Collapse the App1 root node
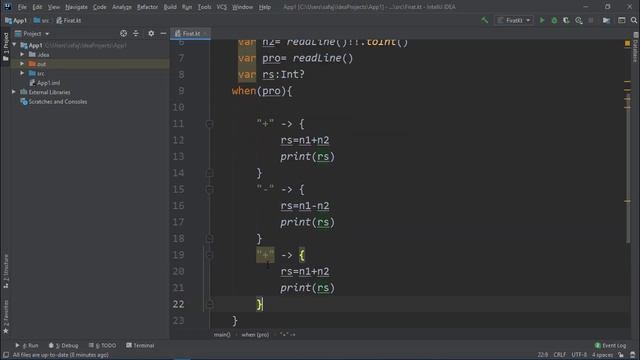The height and width of the screenshot is (360, 640). coord(14,45)
